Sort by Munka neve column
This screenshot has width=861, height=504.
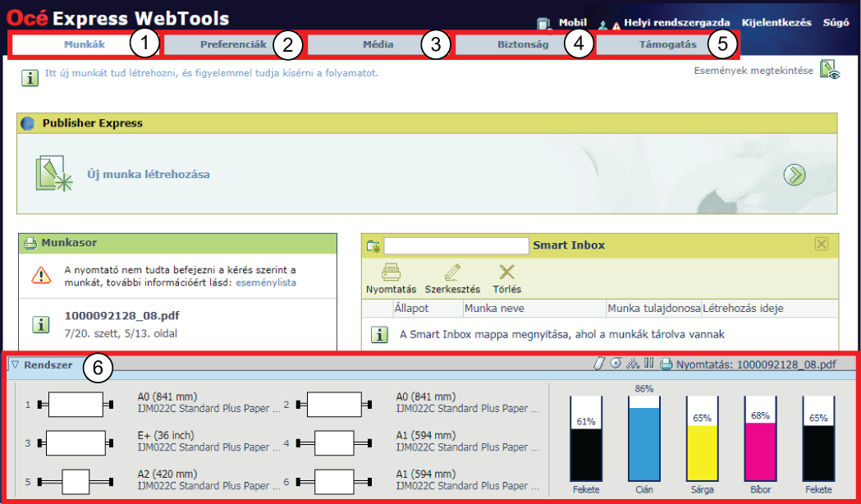[494, 308]
